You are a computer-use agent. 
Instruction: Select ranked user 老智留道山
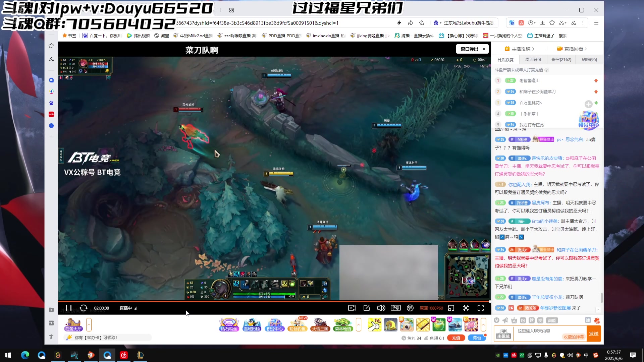[530, 81]
